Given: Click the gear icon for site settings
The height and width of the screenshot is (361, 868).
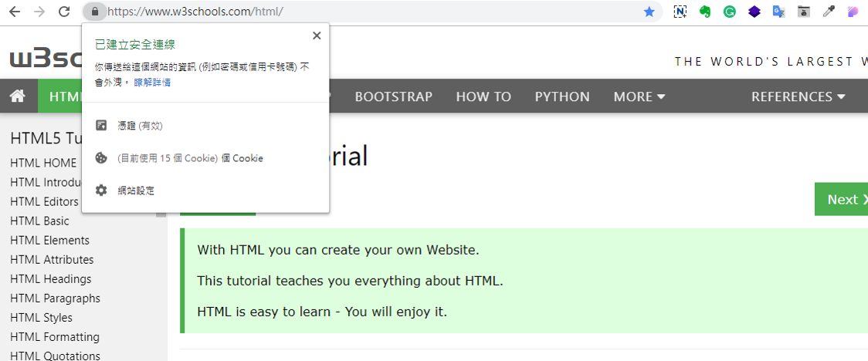Looking at the screenshot, I should (100, 191).
